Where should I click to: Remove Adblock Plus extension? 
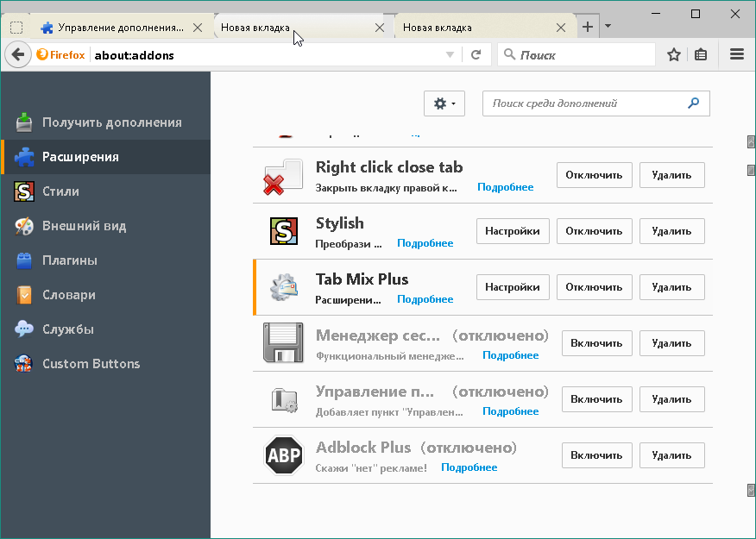click(x=672, y=455)
